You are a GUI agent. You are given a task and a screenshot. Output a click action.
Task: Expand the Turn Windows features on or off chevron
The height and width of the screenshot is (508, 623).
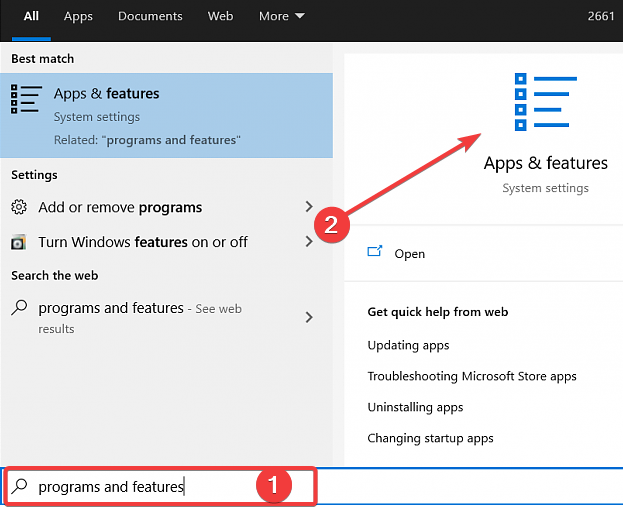click(308, 242)
